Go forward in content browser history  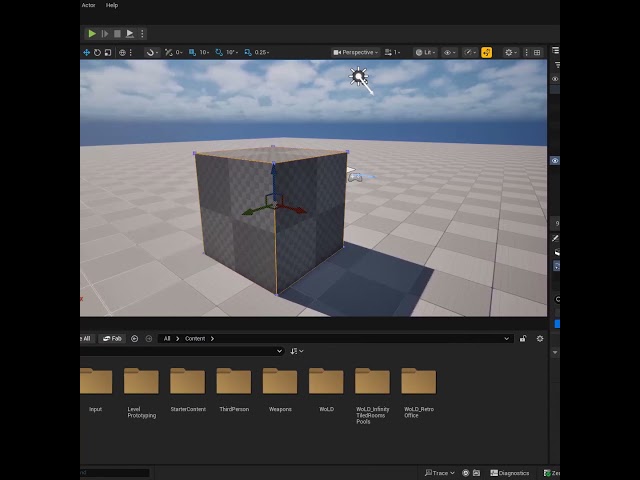(x=149, y=338)
